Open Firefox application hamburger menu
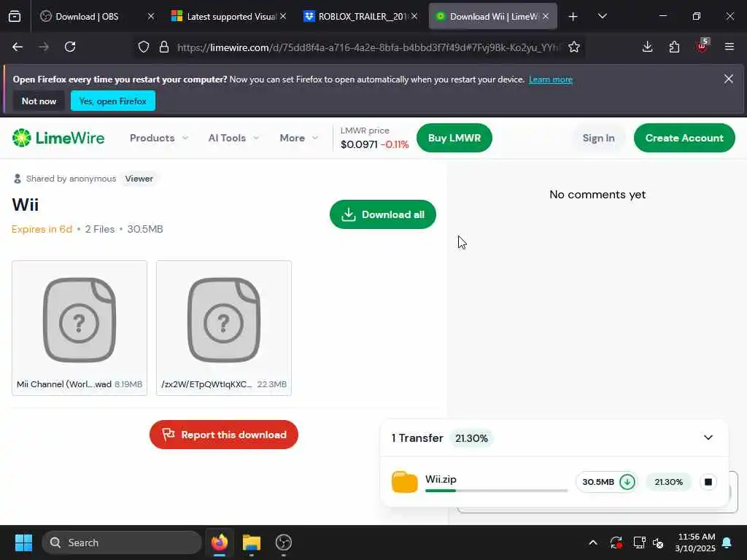747x560 pixels. (x=729, y=47)
